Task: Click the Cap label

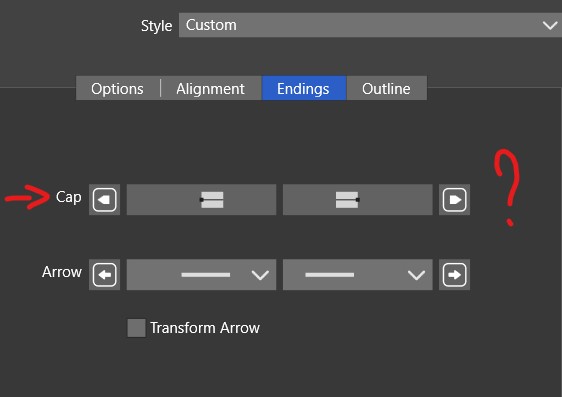Action: coord(69,197)
